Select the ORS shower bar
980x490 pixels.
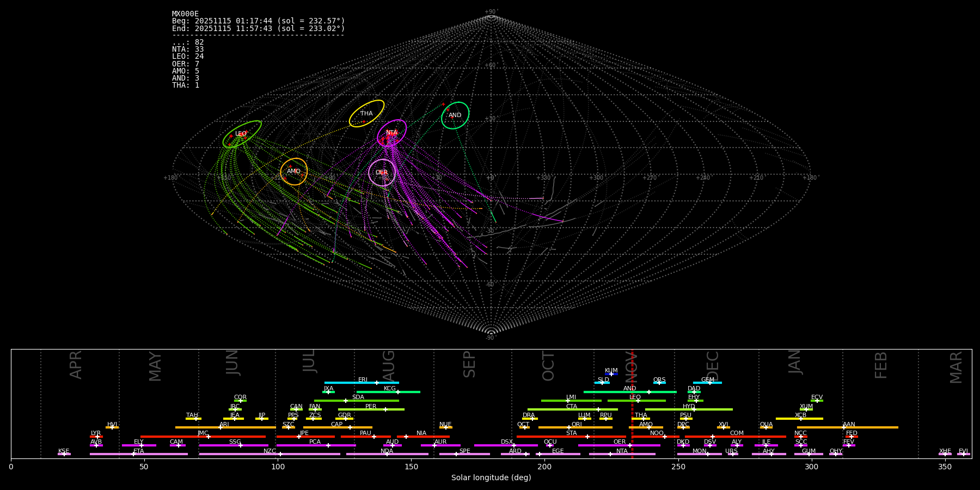point(659,383)
